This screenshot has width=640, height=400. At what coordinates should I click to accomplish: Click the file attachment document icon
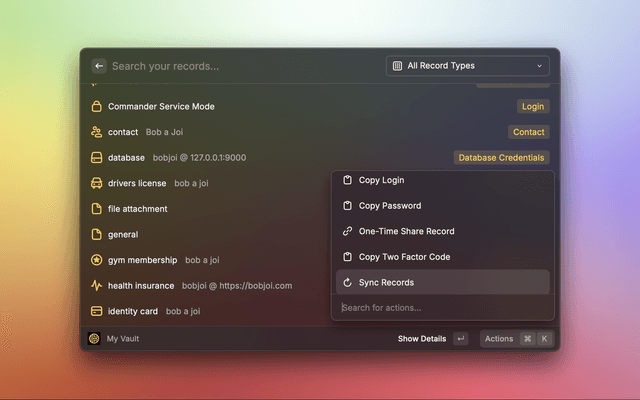[97, 209]
